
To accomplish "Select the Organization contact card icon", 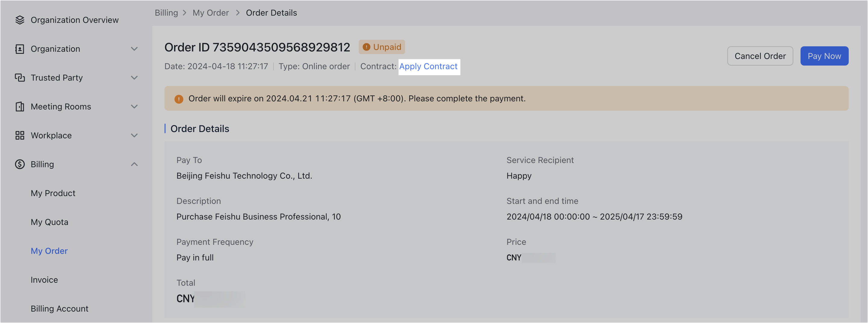I will click(20, 49).
